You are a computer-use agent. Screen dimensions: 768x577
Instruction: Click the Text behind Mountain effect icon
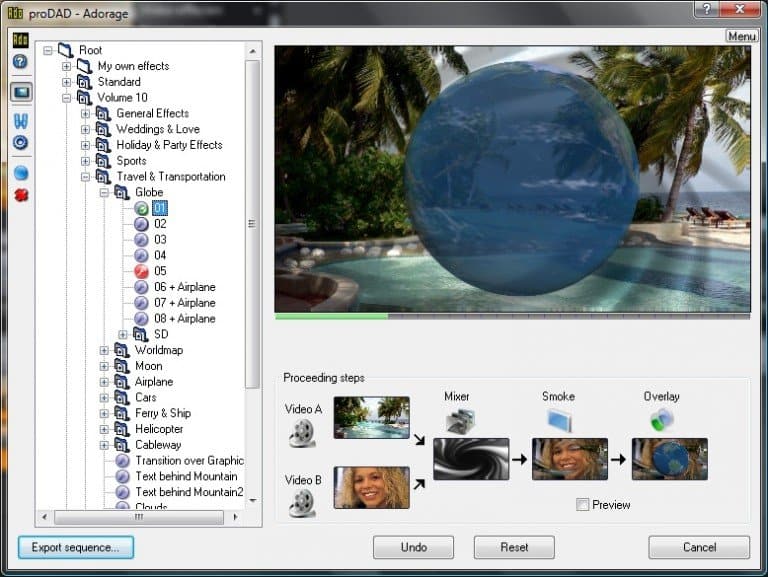pyautogui.click(x=122, y=477)
